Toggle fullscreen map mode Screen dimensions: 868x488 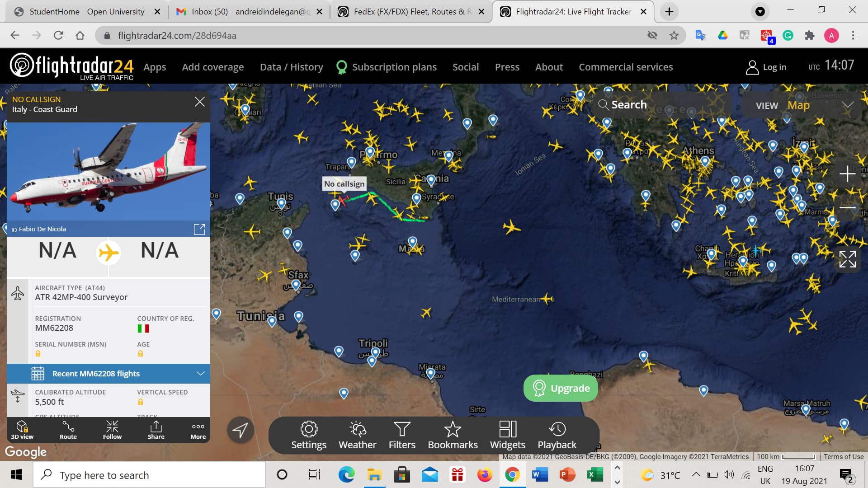tap(847, 259)
